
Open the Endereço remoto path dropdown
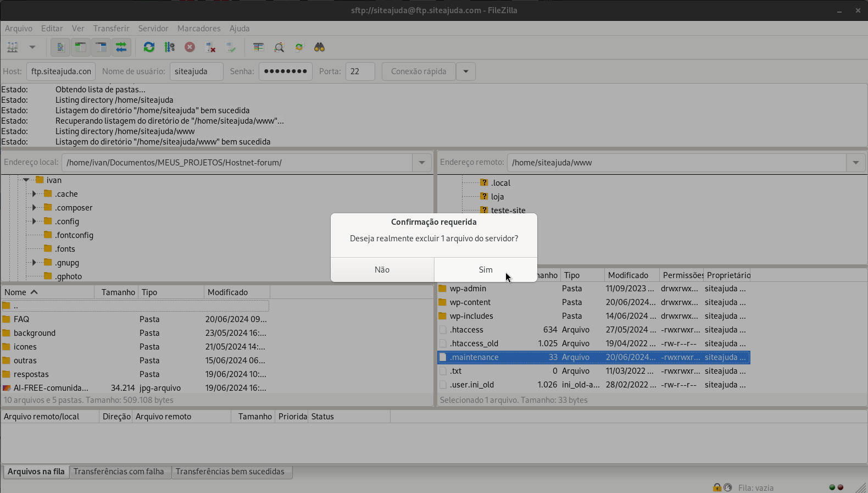click(855, 163)
